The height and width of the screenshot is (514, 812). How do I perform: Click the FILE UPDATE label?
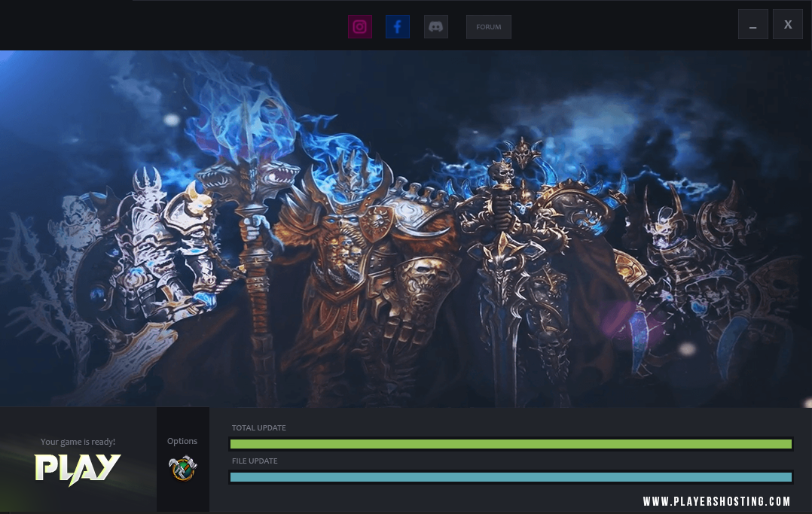click(255, 461)
